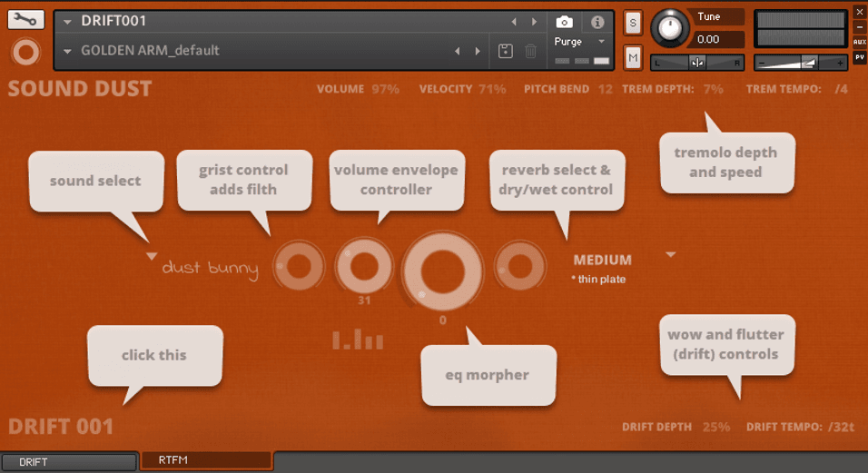Click the minus button on volume slider
The width and height of the screenshot is (868, 473).
click(762, 64)
